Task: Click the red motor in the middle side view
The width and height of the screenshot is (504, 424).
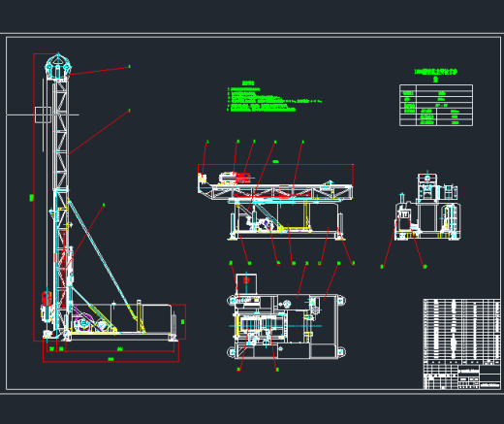Action: (243, 178)
